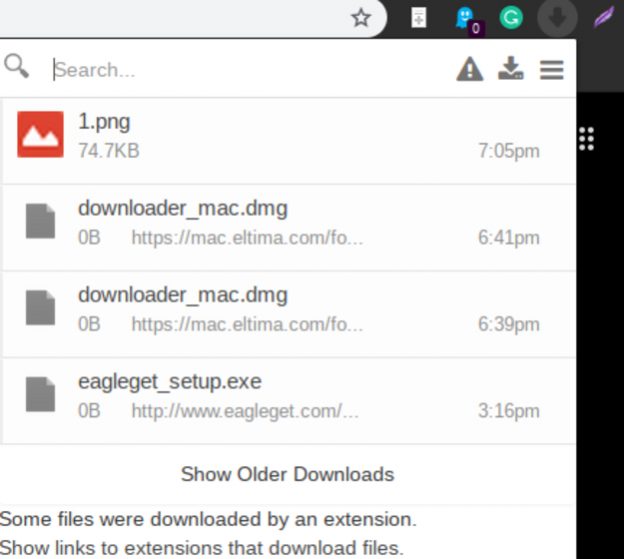
Task: Click 74.7KB size text
Action: (x=109, y=151)
